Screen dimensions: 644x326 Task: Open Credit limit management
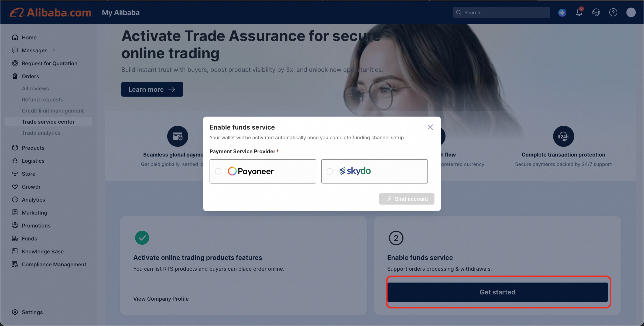coord(53,111)
